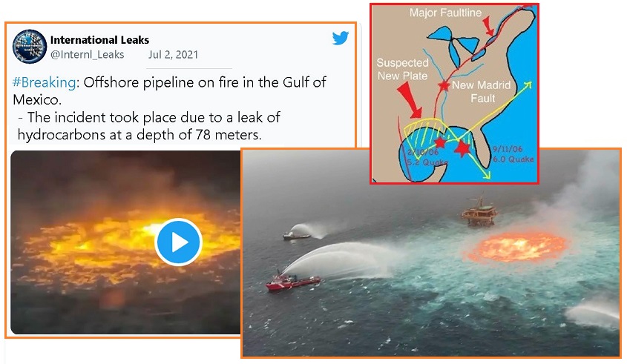Click the large red star in the Gulf
Viewport: 627px width, 364px height.
click(x=462, y=148)
